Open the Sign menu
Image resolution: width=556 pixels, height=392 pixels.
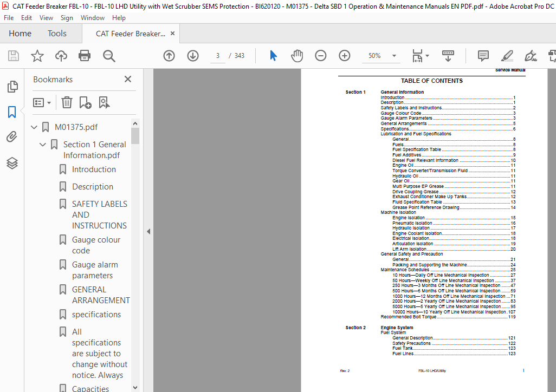click(x=67, y=18)
